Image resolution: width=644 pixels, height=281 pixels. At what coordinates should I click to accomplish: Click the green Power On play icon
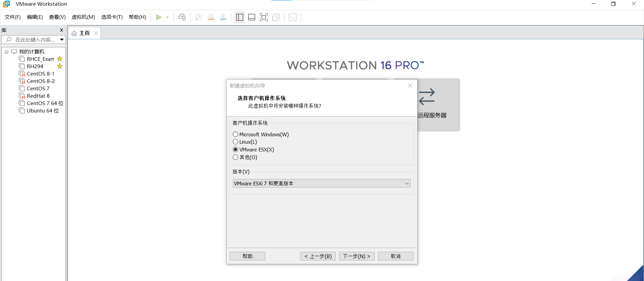click(159, 17)
